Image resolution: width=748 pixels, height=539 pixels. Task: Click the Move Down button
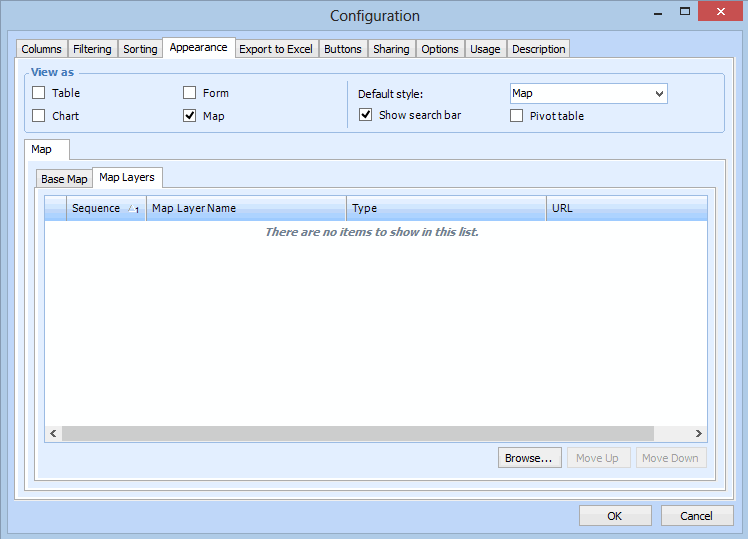tap(671, 458)
